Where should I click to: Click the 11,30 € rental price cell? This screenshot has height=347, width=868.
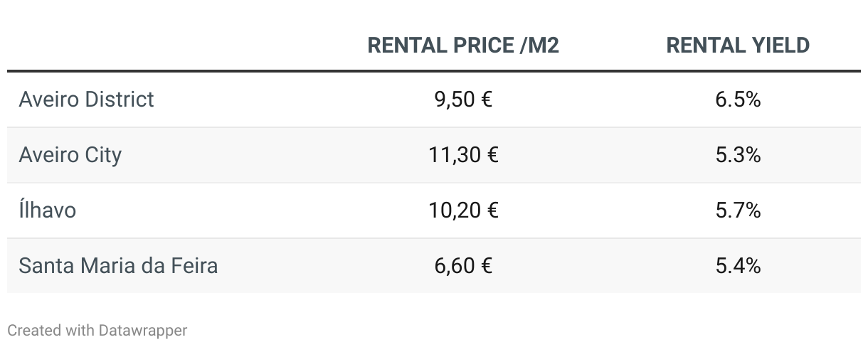(x=463, y=155)
